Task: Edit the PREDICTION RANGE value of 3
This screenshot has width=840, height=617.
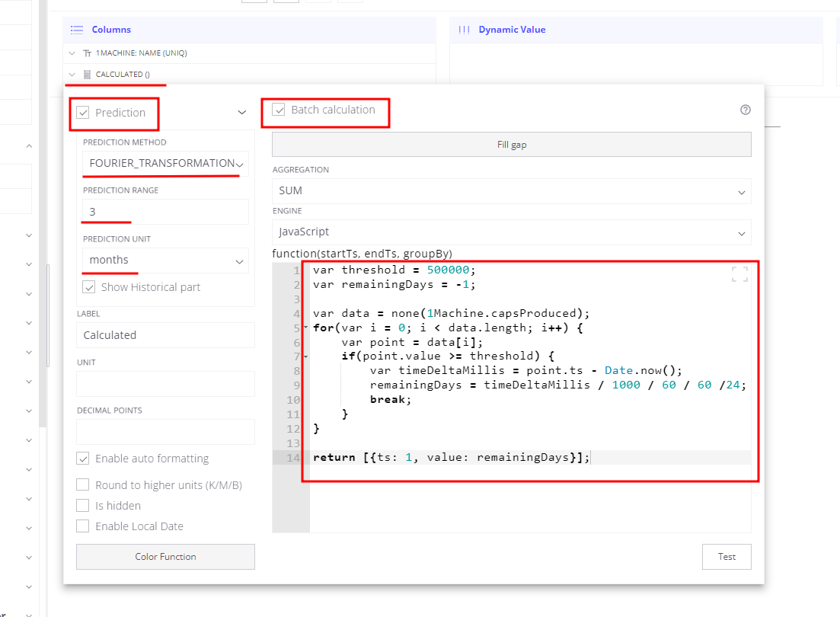Action: [164, 212]
